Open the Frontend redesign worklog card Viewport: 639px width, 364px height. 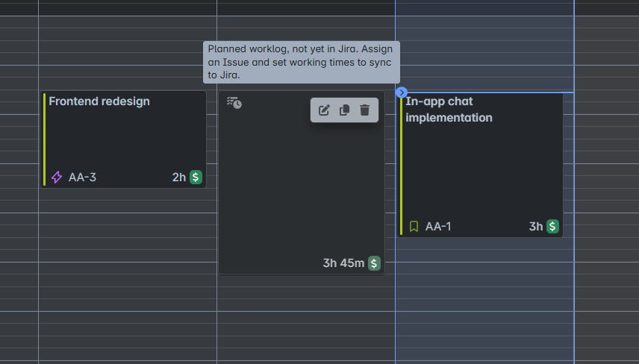coord(123,139)
